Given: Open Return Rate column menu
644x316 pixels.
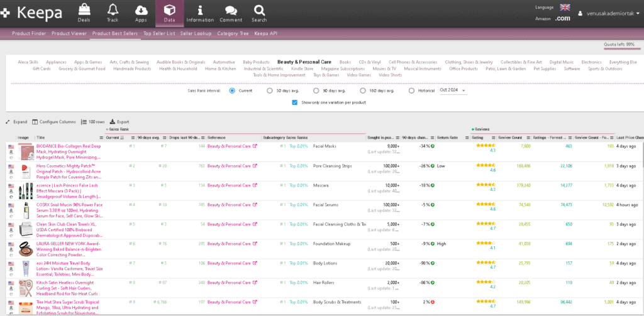Looking at the screenshot, I should coord(467,138).
